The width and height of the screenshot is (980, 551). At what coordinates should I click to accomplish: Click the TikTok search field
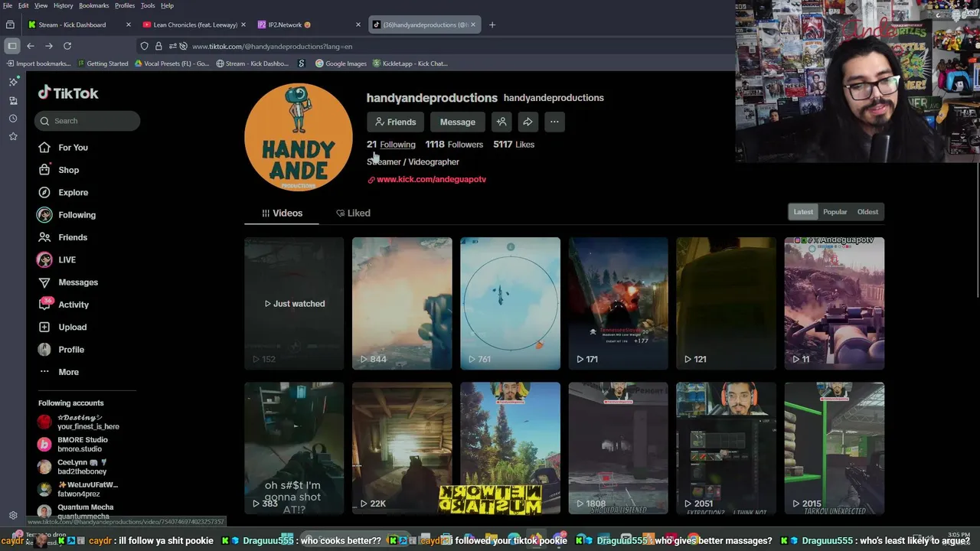[87, 121]
